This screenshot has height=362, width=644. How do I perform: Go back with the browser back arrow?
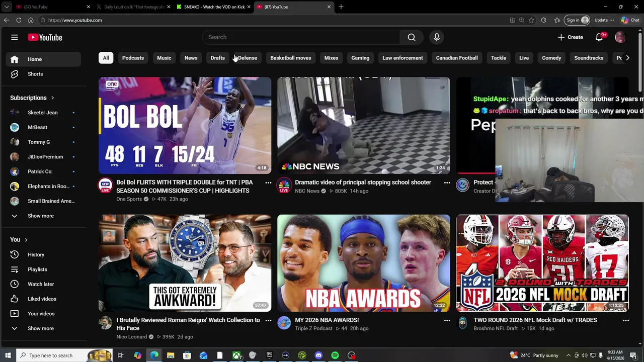(7, 20)
